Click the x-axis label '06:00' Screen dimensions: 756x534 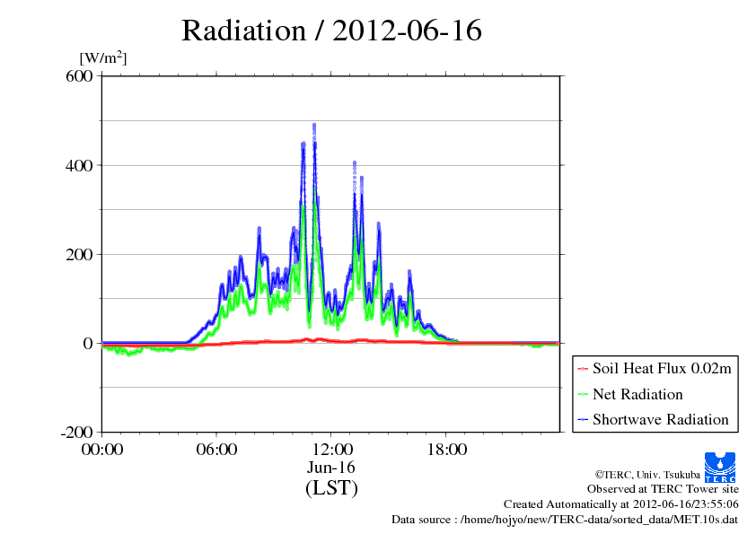(x=216, y=449)
